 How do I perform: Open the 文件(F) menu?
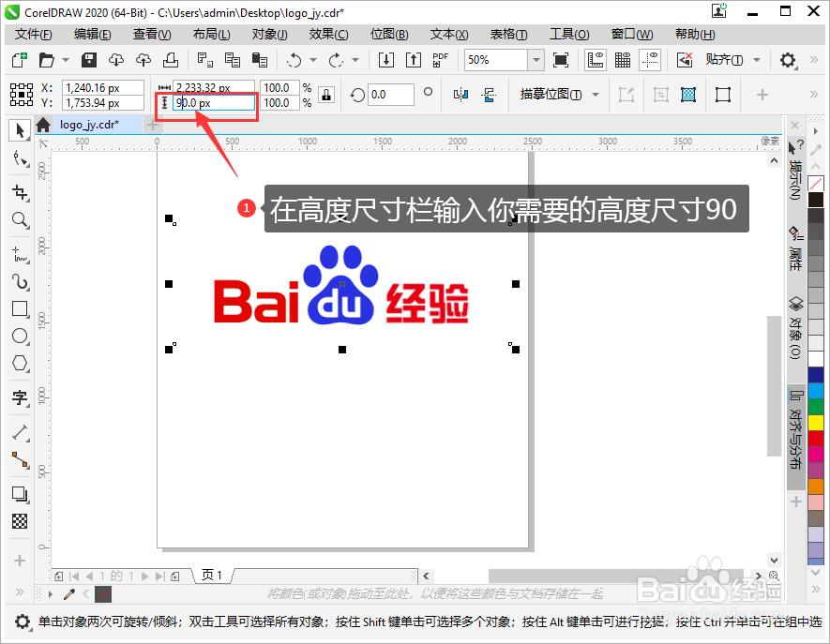[x=33, y=35]
